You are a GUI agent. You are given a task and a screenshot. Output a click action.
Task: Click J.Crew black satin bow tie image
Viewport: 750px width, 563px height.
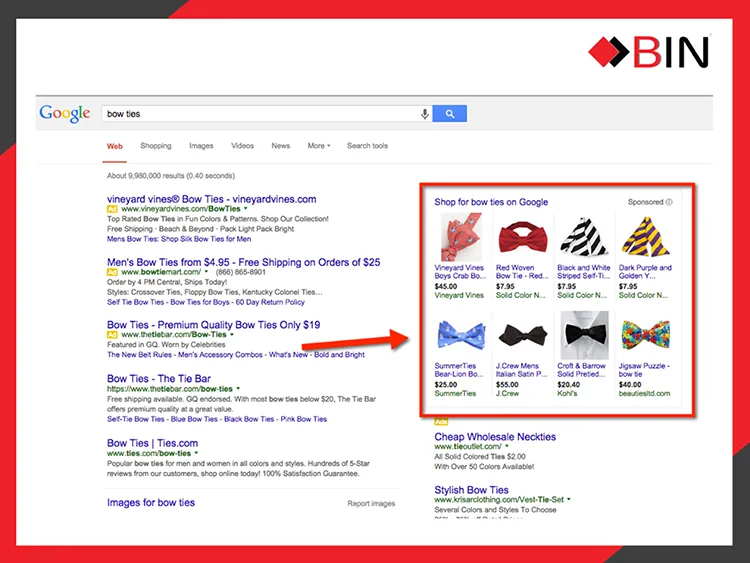click(x=523, y=335)
